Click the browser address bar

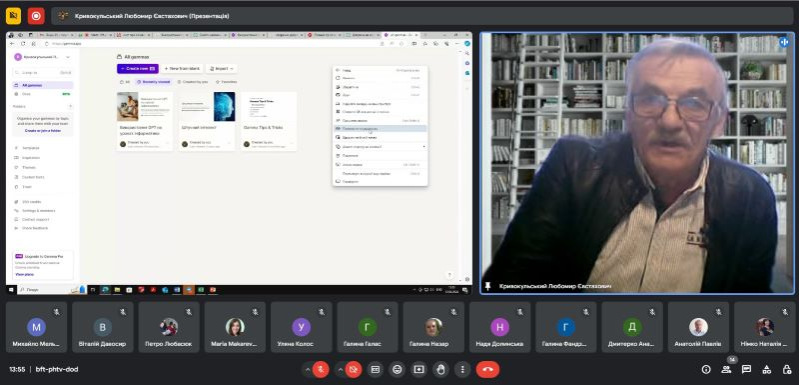[x=209, y=44]
